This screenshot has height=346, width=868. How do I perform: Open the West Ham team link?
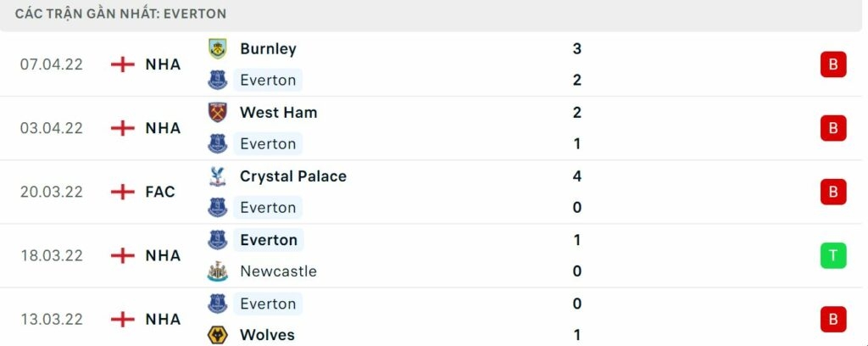tap(278, 112)
